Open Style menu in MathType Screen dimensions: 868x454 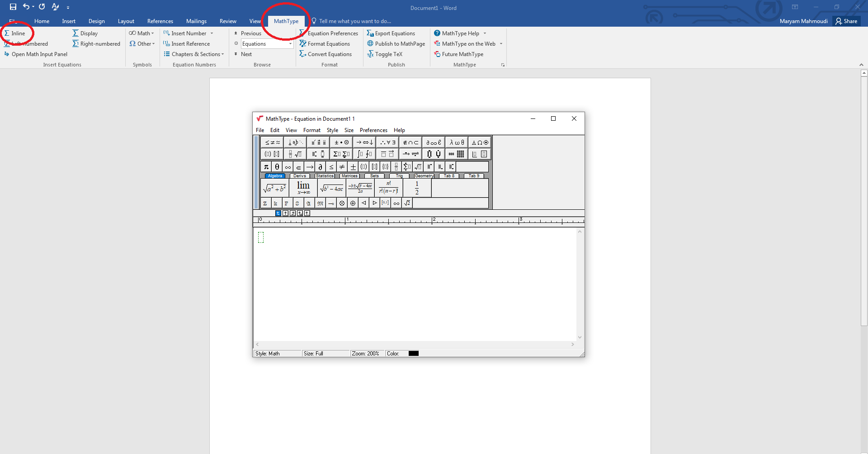tap(332, 130)
